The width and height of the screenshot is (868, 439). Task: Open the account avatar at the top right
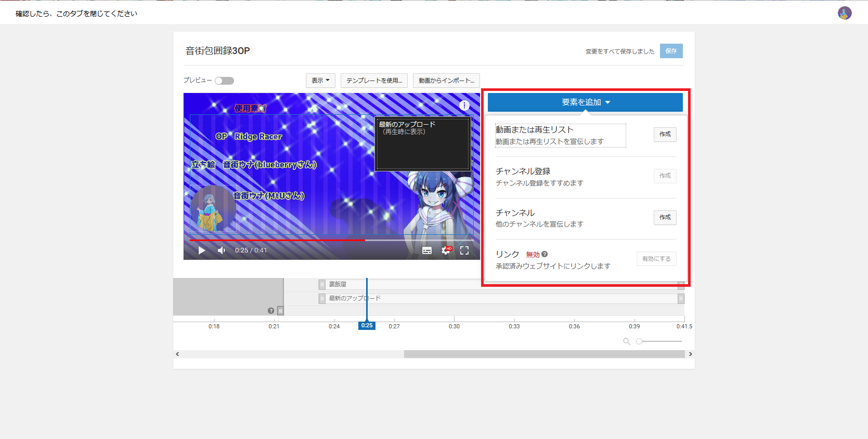[845, 13]
